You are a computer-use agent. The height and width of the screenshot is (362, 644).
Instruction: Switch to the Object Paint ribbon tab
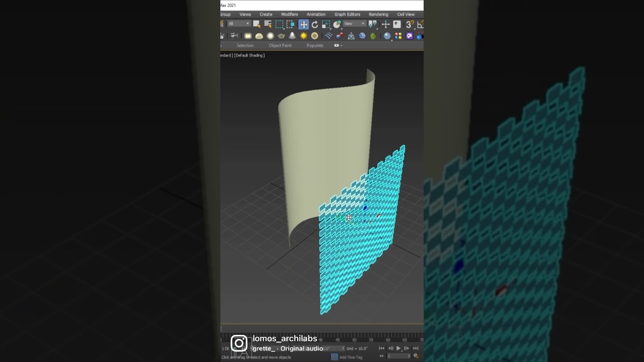click(x=280, y=45)
